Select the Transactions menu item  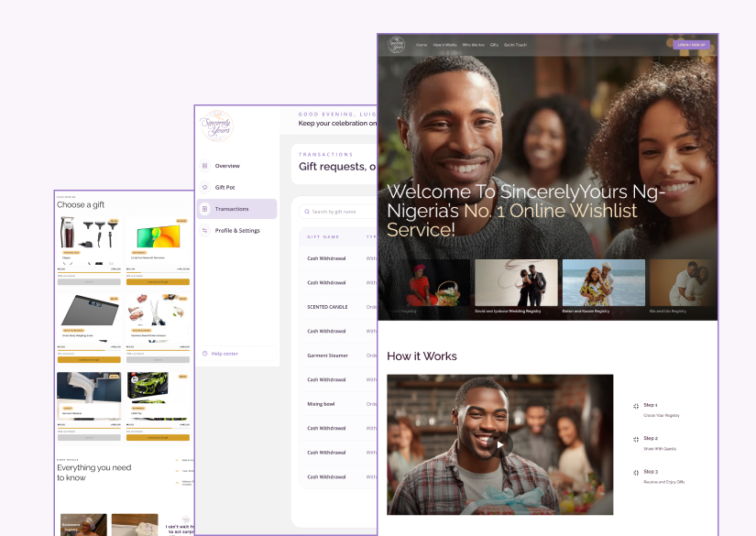coord(236,209)
